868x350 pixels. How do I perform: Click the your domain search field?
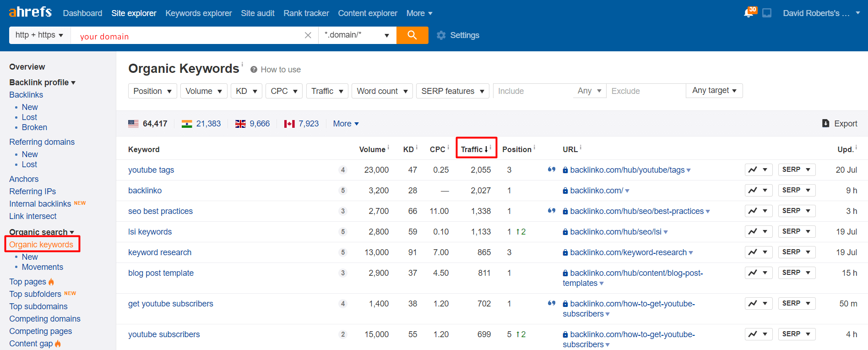(x=188, y=36)
